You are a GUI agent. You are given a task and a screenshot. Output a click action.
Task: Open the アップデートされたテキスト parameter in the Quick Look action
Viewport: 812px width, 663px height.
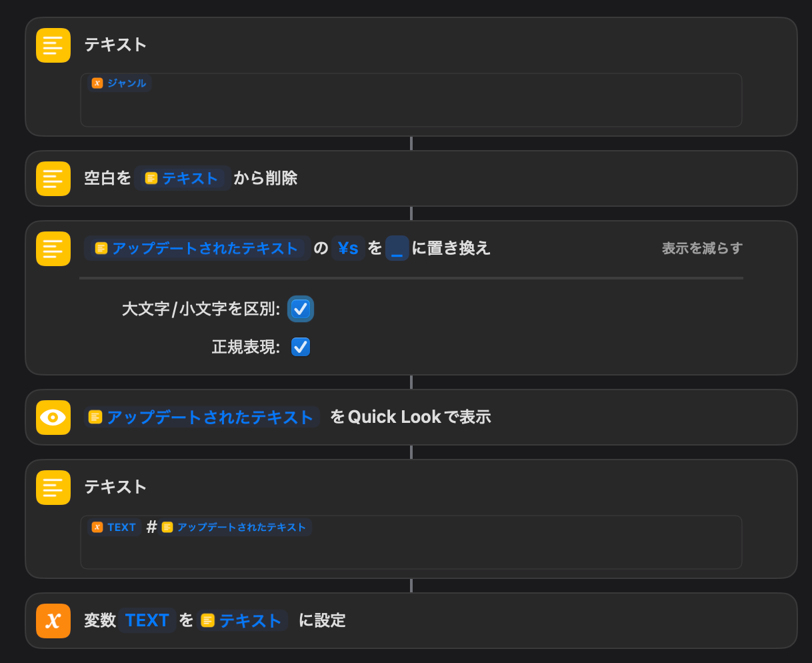coord(202,418)
